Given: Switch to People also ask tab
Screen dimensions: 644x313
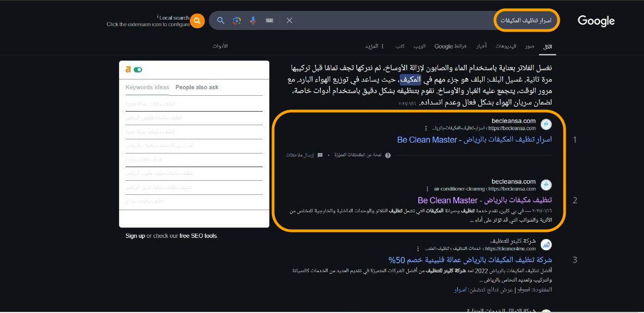Looking at the screenshot, I should pos(197,87).
